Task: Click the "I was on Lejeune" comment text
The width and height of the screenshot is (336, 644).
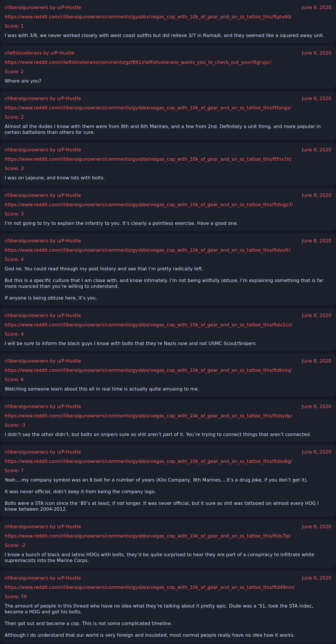Action: 55,178
